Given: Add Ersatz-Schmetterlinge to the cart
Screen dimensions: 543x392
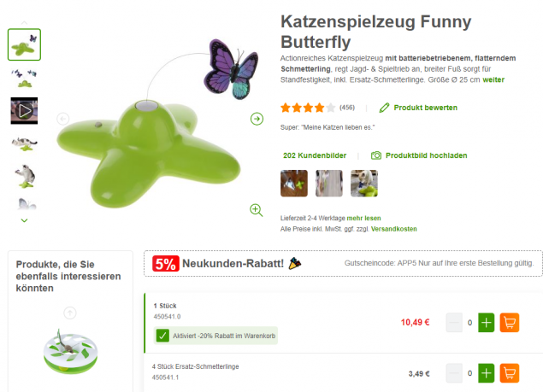Looking at the screenshot, I should (x=509, y=373).
